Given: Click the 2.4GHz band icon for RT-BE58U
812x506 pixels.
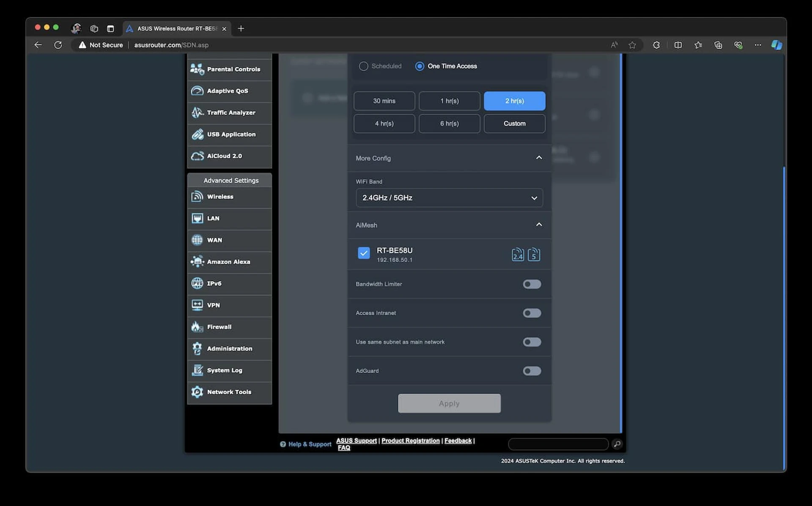Looking at the screenshot, I should tap(518, 254).
